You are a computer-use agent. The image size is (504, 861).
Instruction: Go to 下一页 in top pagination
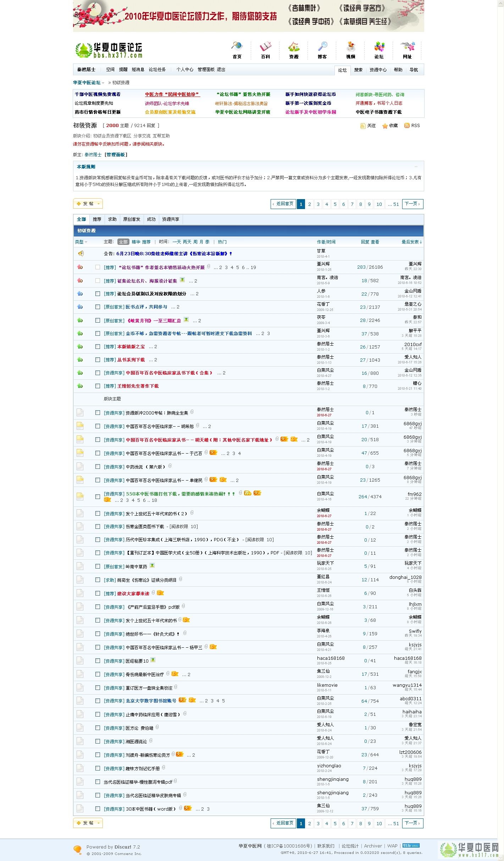click(412, 204)
